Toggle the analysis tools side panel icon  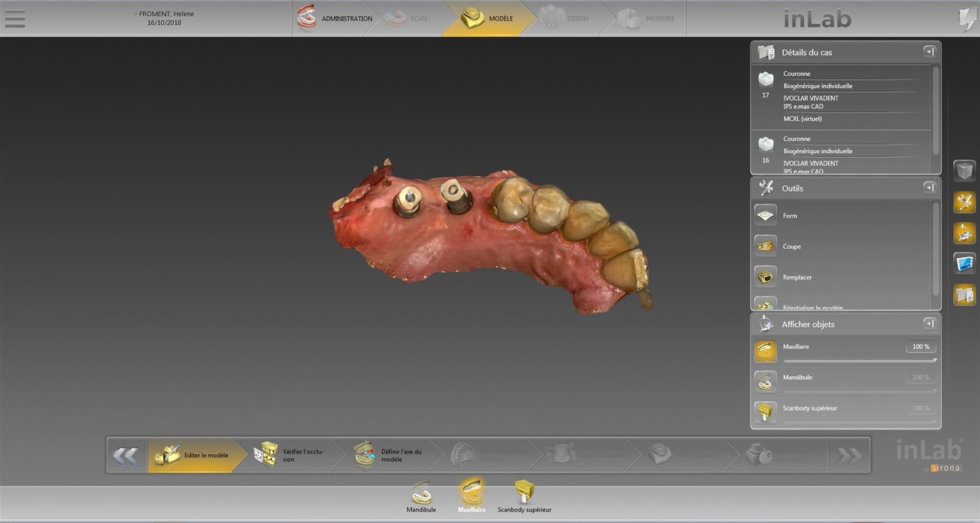pyautogui.click(x=965, y=263)
